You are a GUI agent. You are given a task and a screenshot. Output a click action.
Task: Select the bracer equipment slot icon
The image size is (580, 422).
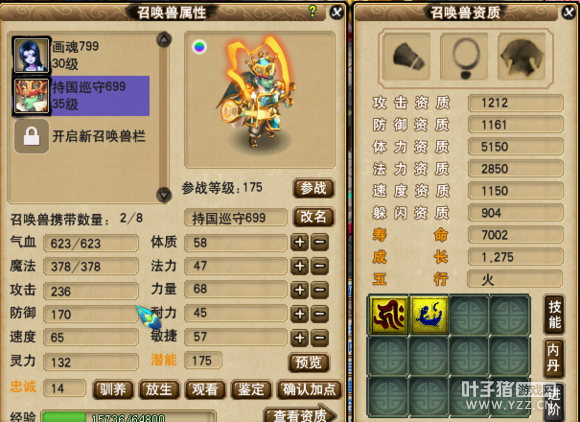[x=407, y=57]
